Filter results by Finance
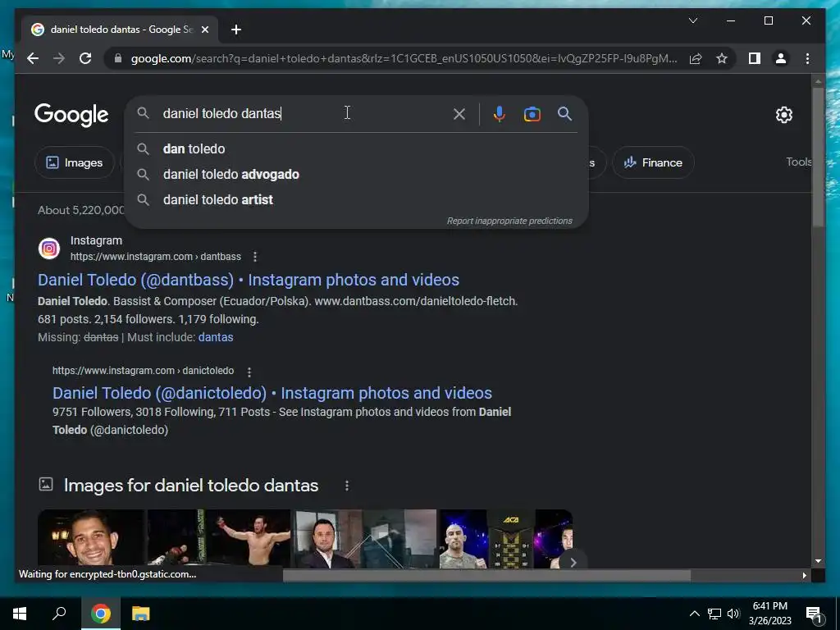Image resolution: width=840 pixels, height=630 pixels. pyautogui.click(x=653, y=163)
